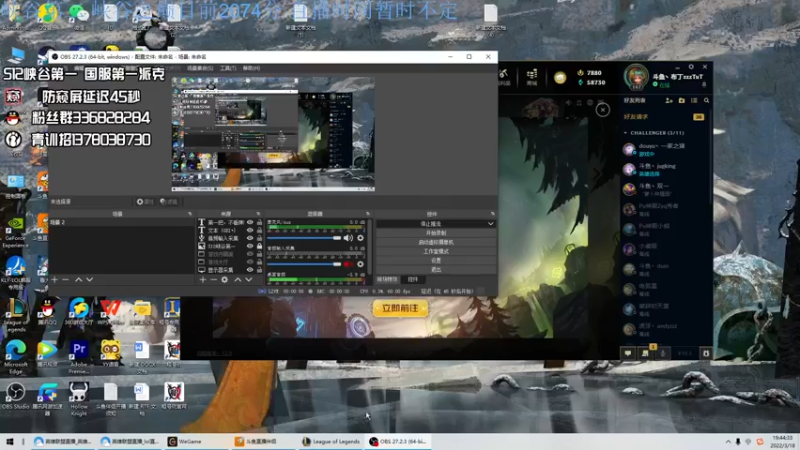The image size is (800, 450).
Task: Open YY语音 desktop shortcut
Action: (111, 353)
